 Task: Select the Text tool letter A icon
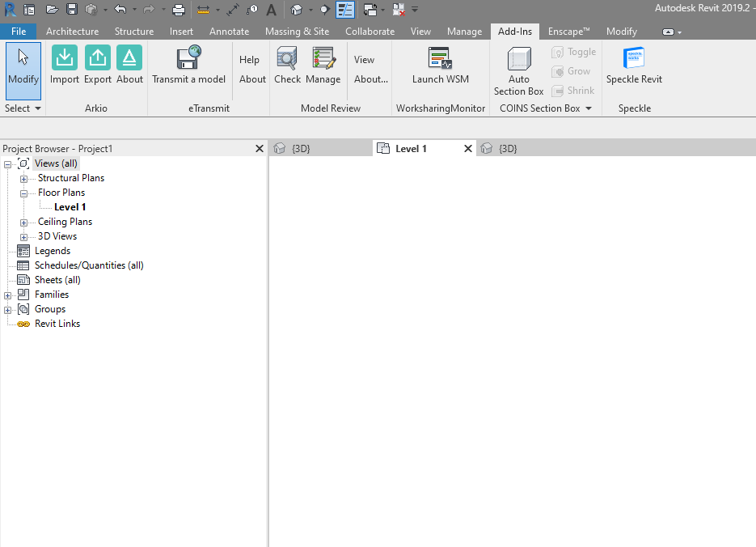pyautogui.click(x=272, y=10)
